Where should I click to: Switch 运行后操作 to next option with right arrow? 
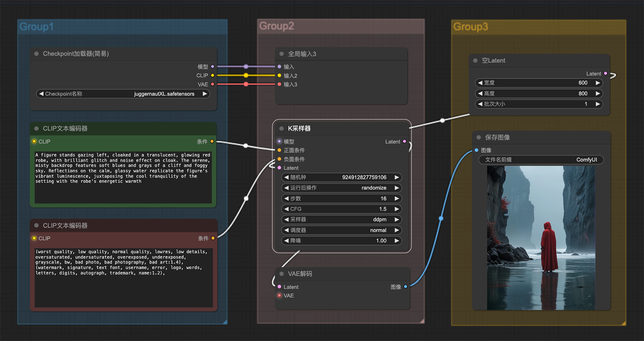(397, 188)
